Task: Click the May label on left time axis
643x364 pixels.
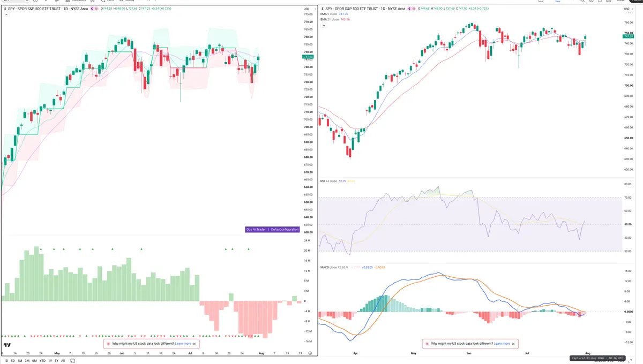Action: pyautogui.click(x=57, y=353)
